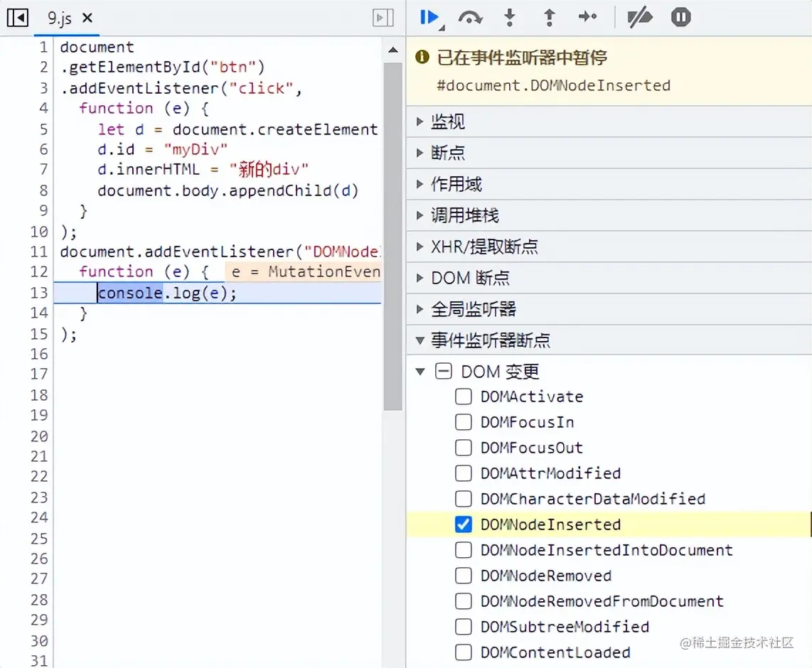Enable the DOMContentLoaded breakpoint
Screen dimensions: 812x668
click(x=464, y=652)
